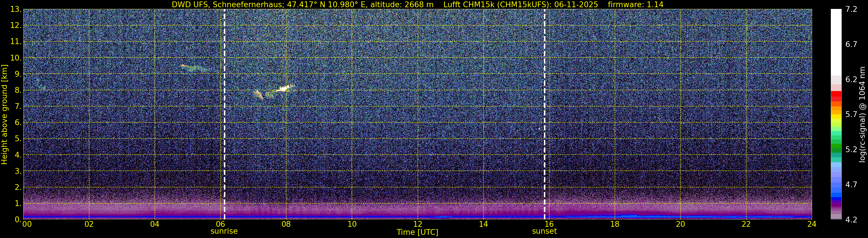Click the '06' time axis tick label
The image size is (868, 238).
tap(220, 224)
